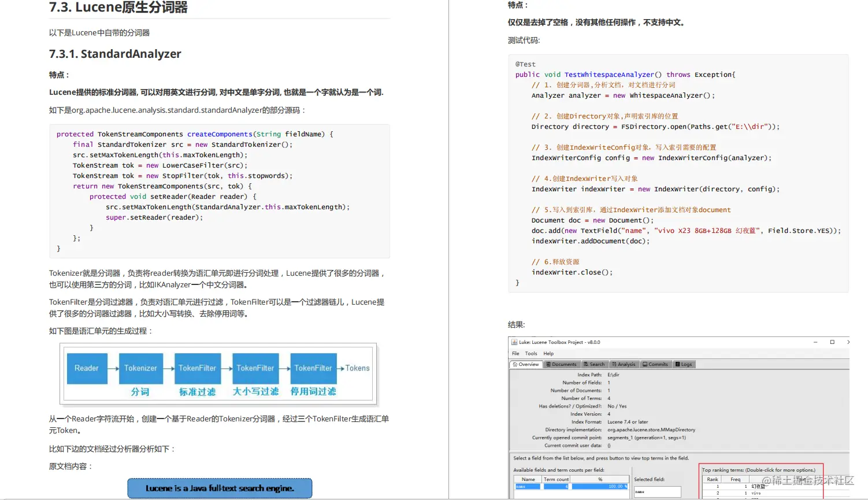Switch to the Documents tab
Screen dimensions: 868x500
pos(561,364)
